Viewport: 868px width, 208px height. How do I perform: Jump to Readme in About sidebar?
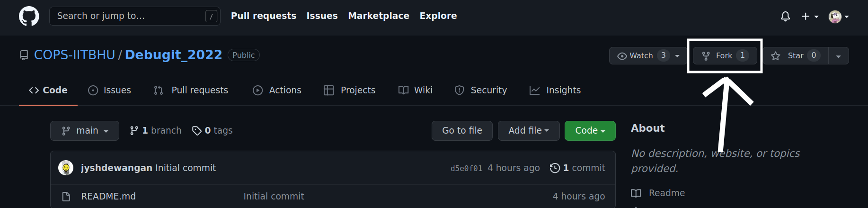(658, 193)
